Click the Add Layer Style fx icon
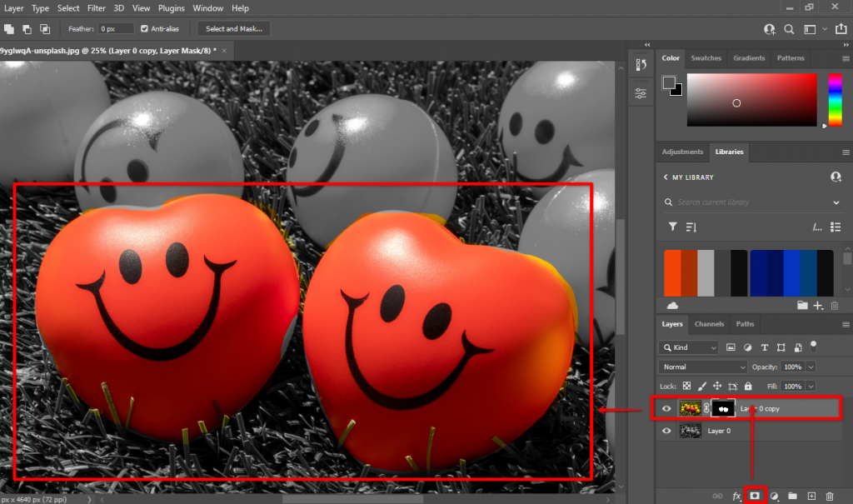The width and height of the screenshot is (853, 504). 736,496
